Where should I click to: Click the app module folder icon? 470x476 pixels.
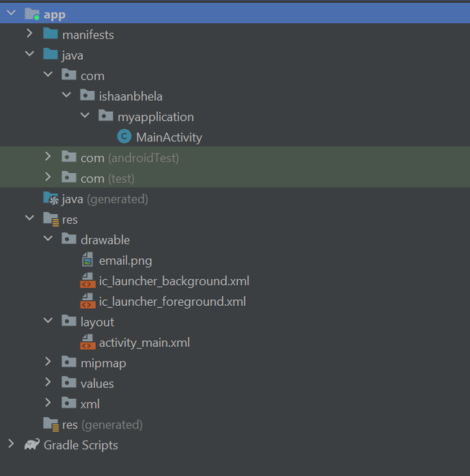coord(32,14)
